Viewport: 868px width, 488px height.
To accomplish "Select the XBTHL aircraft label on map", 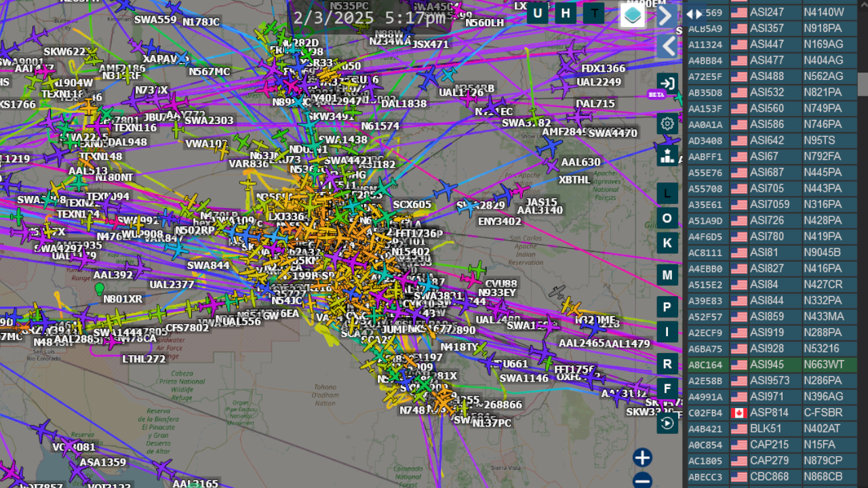I will pos(574,180).
